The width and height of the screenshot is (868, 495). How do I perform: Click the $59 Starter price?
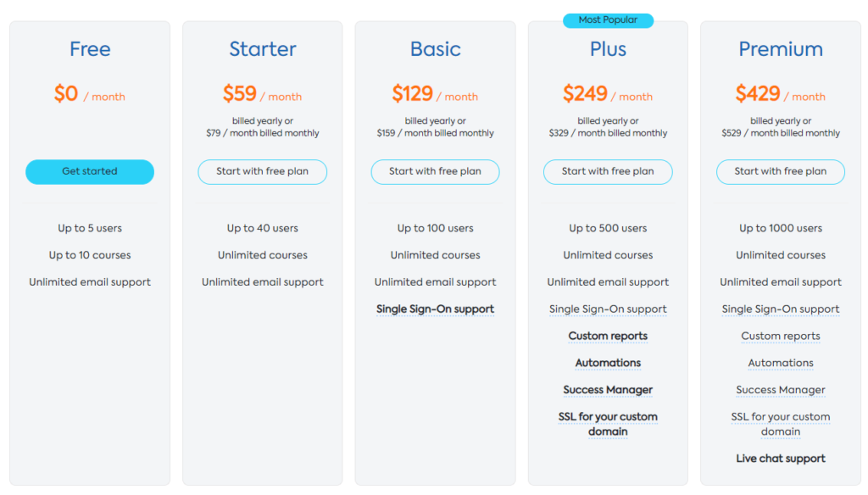pos(239,93)
